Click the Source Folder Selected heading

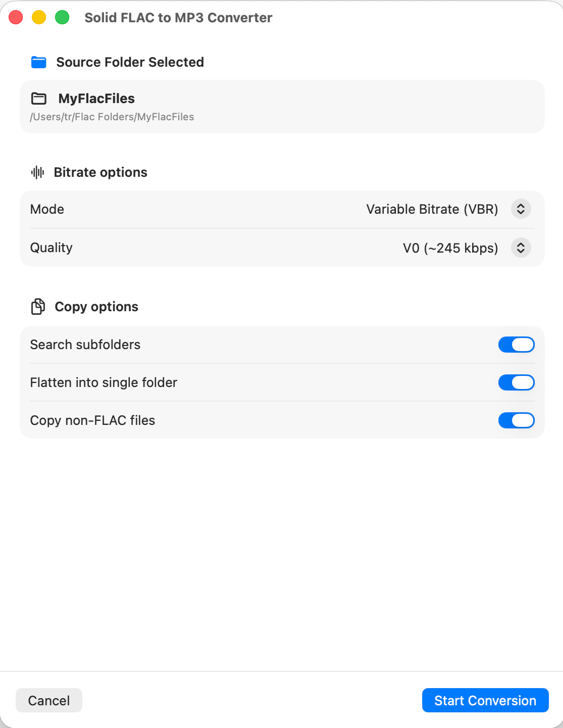pos(130,62)
